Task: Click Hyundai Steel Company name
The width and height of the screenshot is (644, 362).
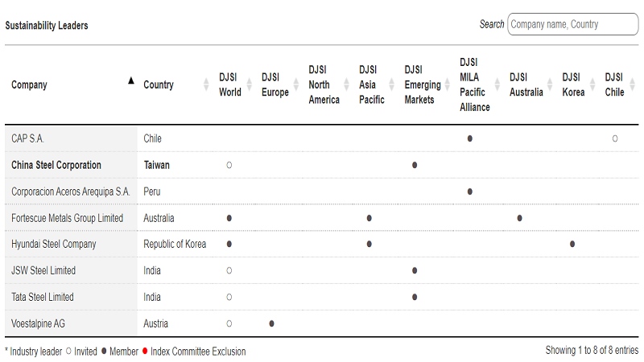Action: pyautogui.click(x=54, y=244)
